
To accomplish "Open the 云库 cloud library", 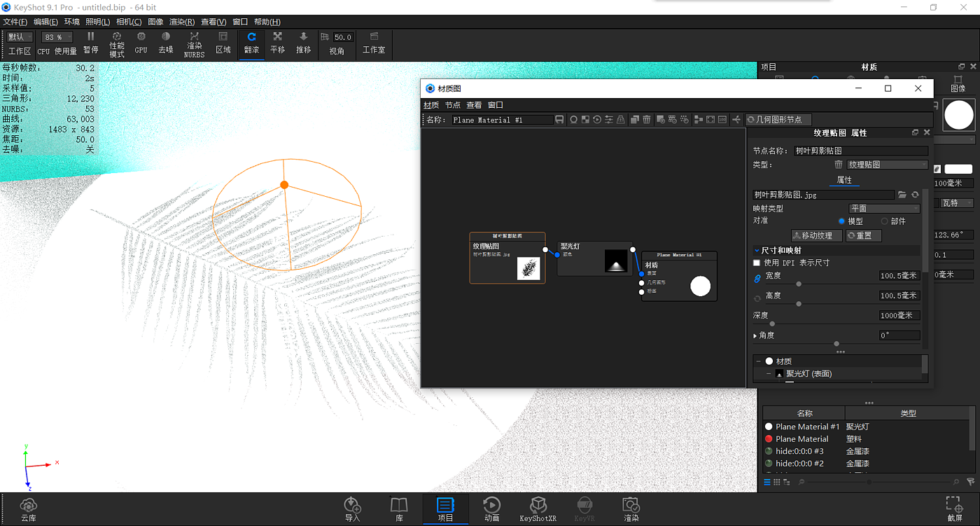I will pos(28,508).
